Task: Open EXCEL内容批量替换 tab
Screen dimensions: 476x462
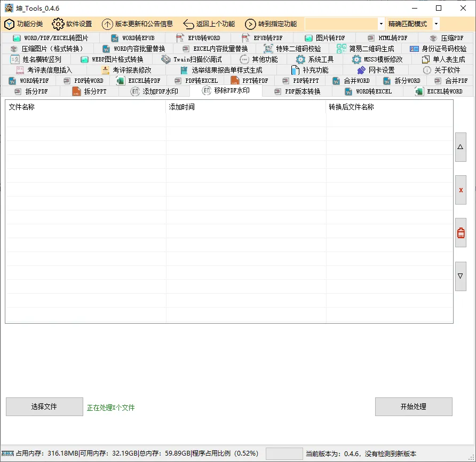Action: [215, 49]
